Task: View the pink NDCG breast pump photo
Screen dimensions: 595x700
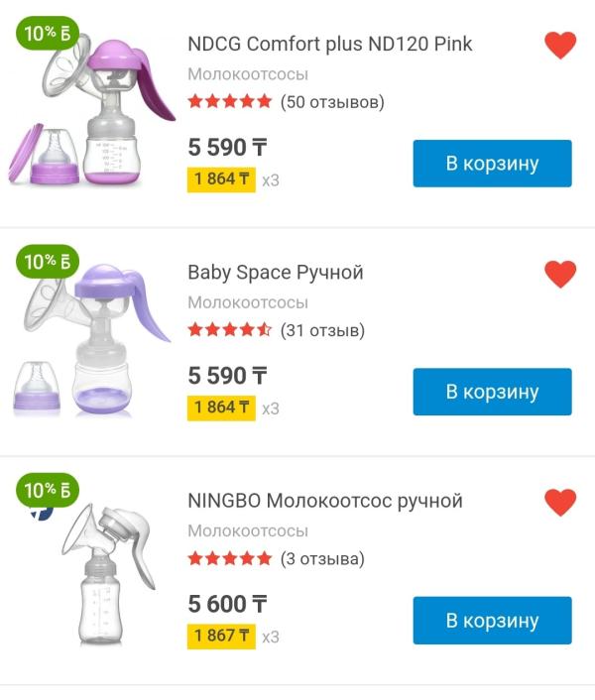Action: pyautogui.click(x=94, y=114)
